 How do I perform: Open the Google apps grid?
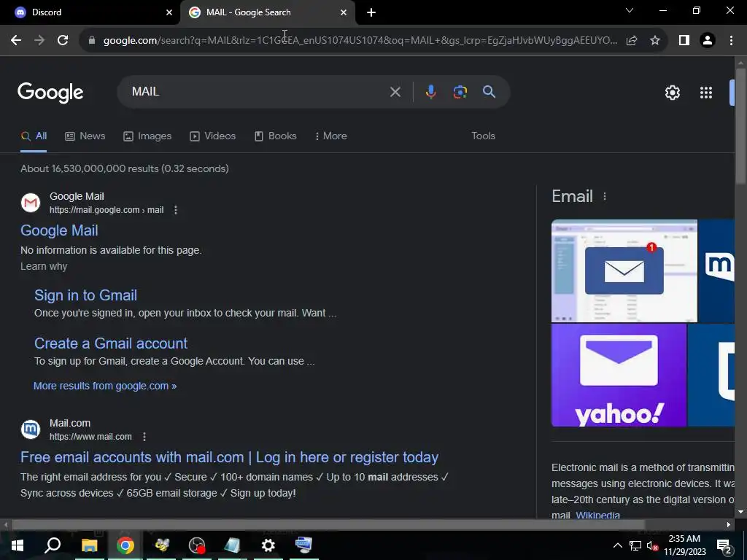click(706, 93)
